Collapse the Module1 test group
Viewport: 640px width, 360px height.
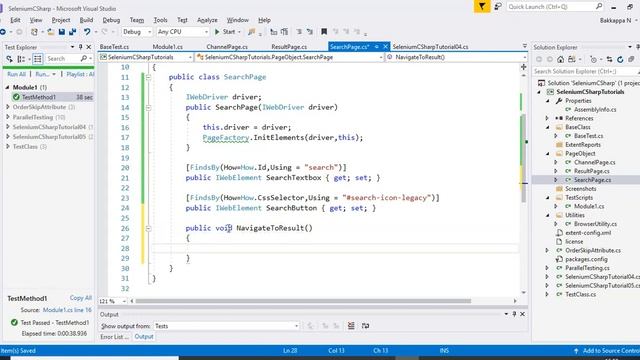(x=7, y=87)
